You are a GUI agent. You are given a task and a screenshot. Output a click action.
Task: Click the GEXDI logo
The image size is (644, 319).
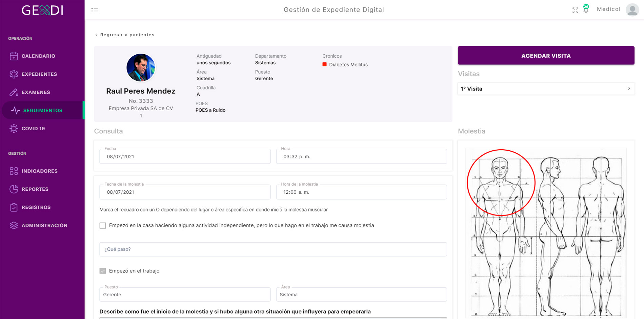[x=42, y=10]
